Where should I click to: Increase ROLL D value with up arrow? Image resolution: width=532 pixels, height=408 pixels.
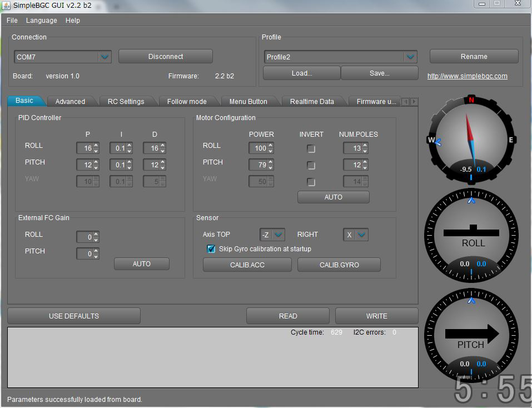162,146
